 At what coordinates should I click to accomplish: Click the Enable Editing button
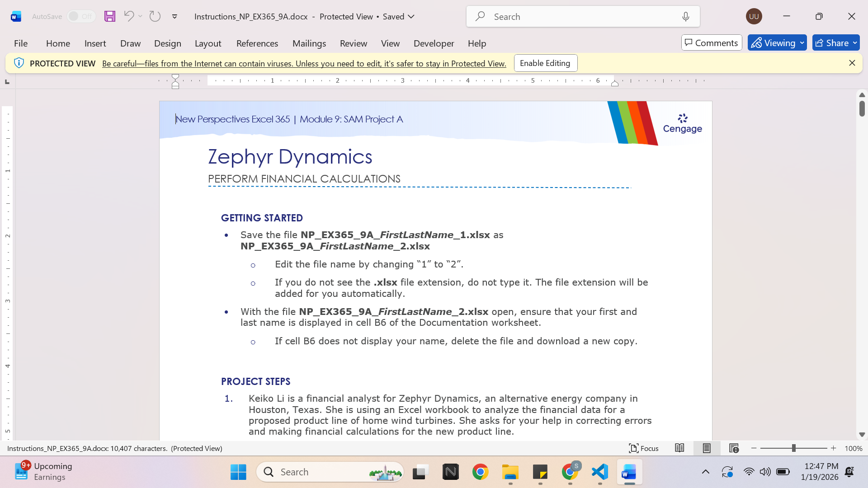(545, 63)
